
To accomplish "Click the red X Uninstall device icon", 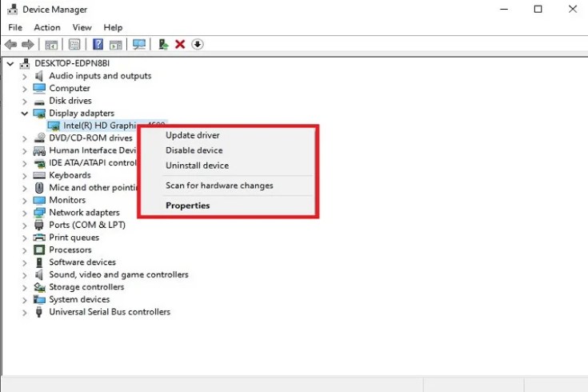I will 180,44.
